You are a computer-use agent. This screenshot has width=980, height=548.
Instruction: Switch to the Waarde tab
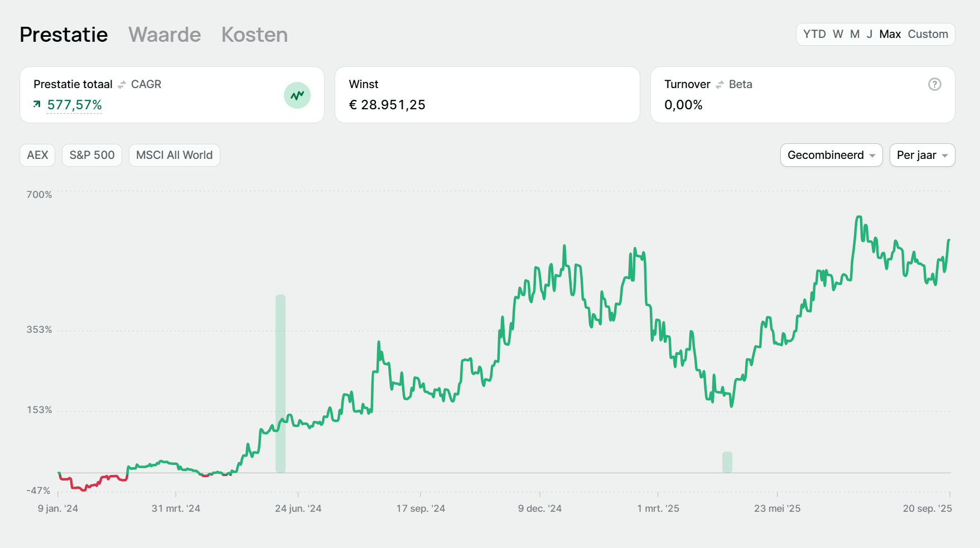coord(165,35)
